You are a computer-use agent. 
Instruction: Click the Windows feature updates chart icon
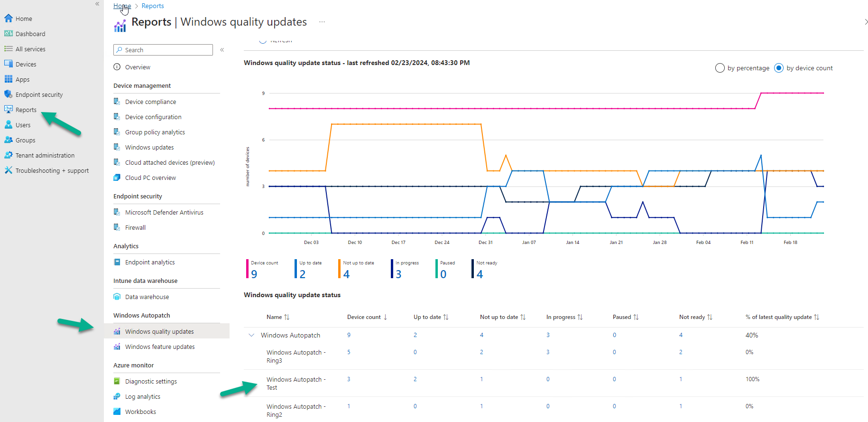(117, 347)
